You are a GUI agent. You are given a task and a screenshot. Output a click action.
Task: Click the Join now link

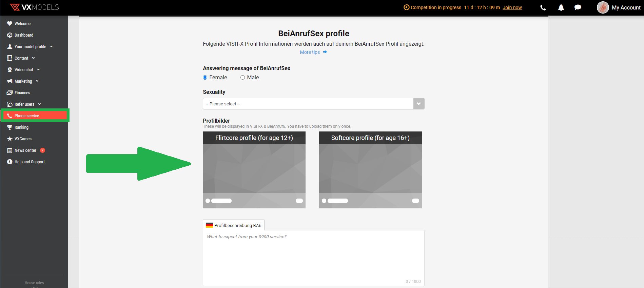(x=512, y=7)
